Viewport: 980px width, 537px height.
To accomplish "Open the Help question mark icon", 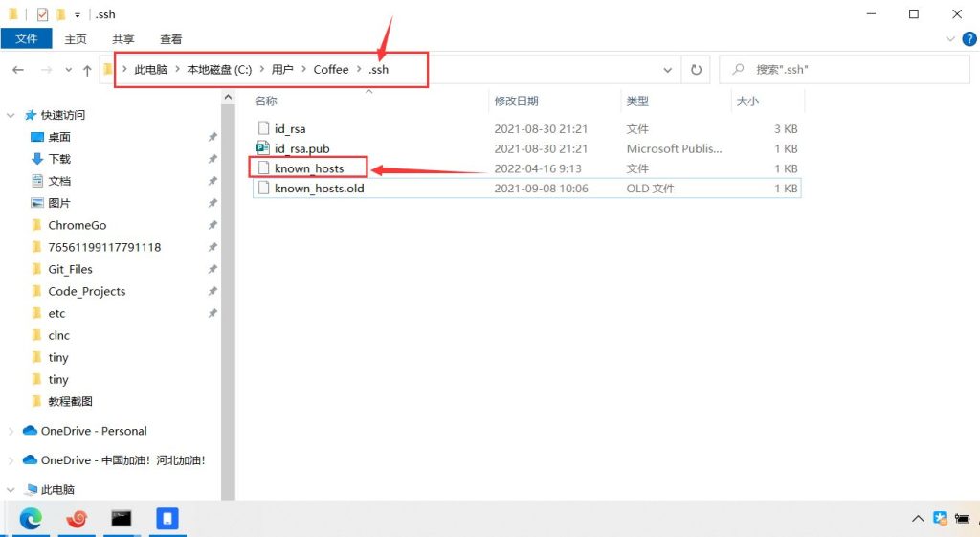I will (x=969, y=38).
